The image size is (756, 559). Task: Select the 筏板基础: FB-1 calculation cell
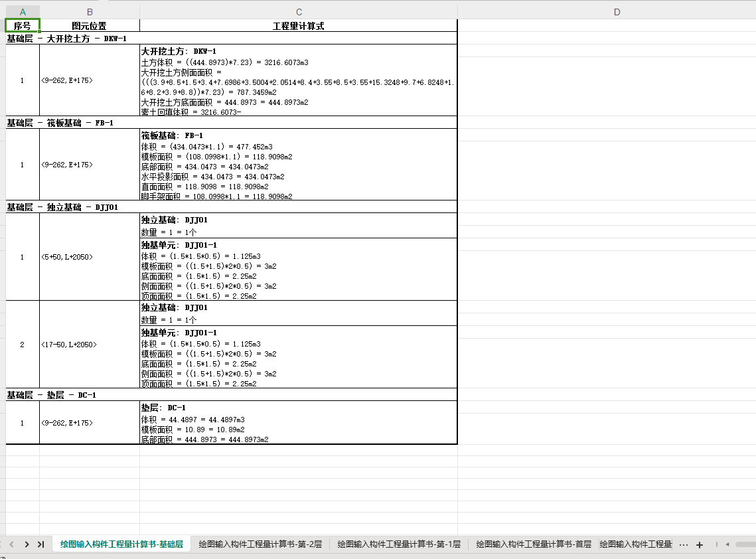299,165
